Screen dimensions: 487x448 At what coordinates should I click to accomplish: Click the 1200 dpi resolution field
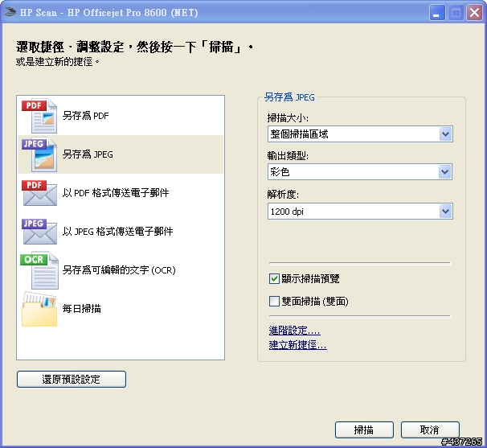(x=360, y=212)
